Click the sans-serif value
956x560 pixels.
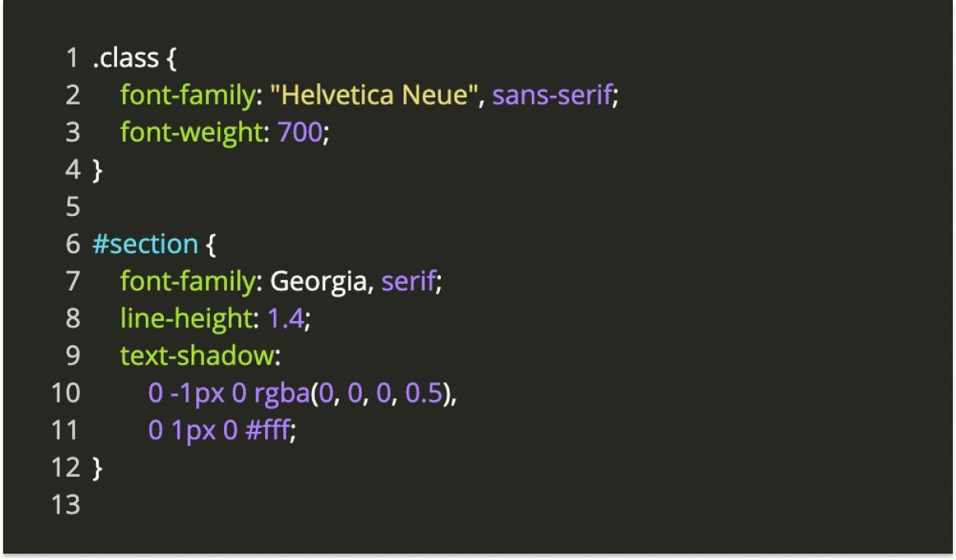pos(552,96)
